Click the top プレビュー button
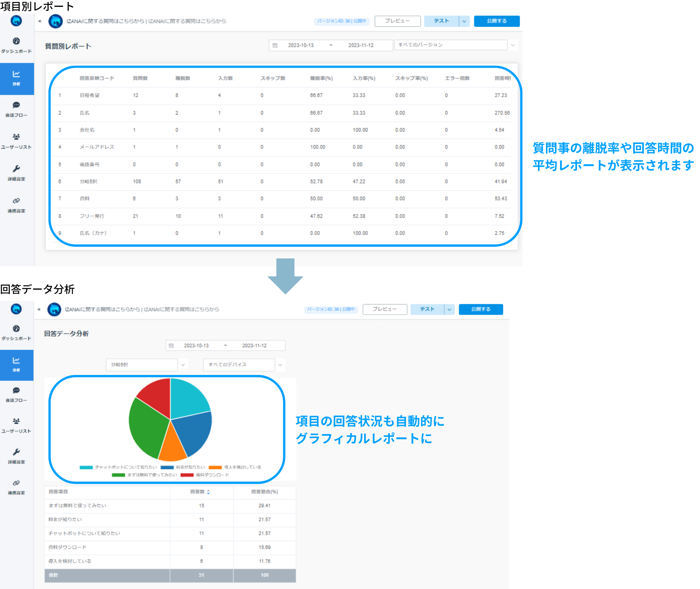Image resolution: width=700 pixels, height=589 pixels. pyautogui.click(x=397, y=21)
